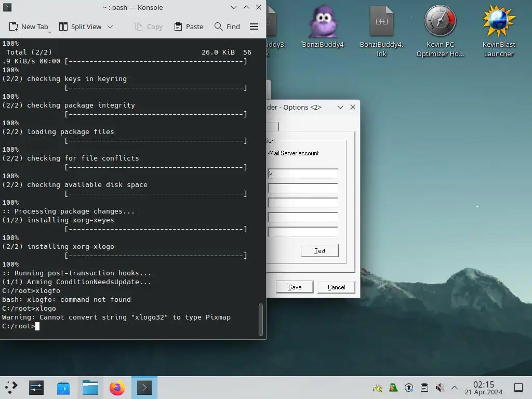Expand hidden system tray icons arrow
This screenshot has width=532, height=399.
click(455, 388)
